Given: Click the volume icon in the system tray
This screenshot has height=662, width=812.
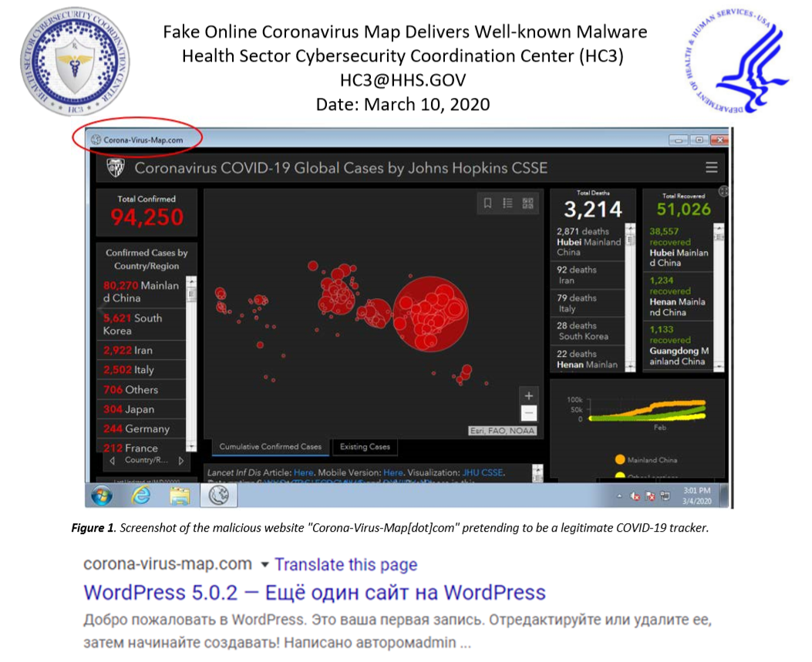Looking at the screenshot, I should coord(635,496).
